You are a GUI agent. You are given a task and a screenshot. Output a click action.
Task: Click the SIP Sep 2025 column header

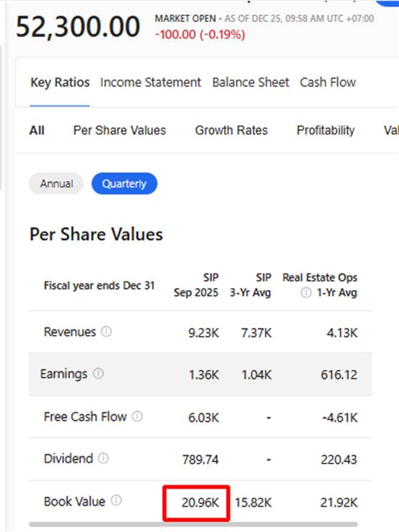pos(196,285)
